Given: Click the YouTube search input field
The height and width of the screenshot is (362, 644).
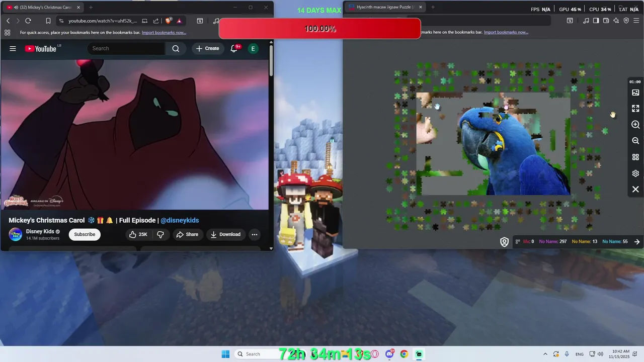Looking at the screenshot, I should tap(127, 48).
